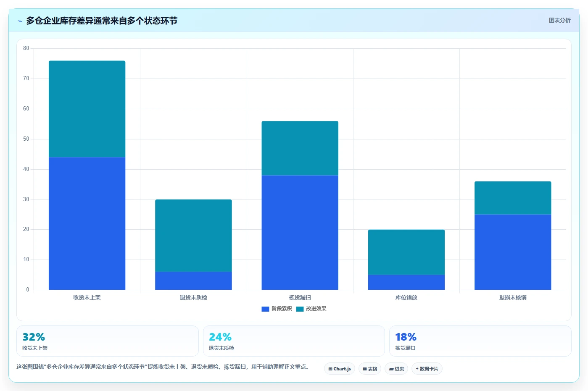The height and width of the screenshot is (391, 588).
Task: Click the blue 拣货漏扫 bar segment
Action: pyautogui.click(x=300, y=233)
